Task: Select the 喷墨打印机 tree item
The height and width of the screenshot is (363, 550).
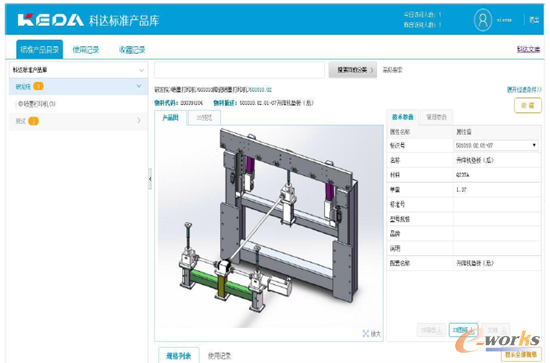Action: click(x=36, y=104)
